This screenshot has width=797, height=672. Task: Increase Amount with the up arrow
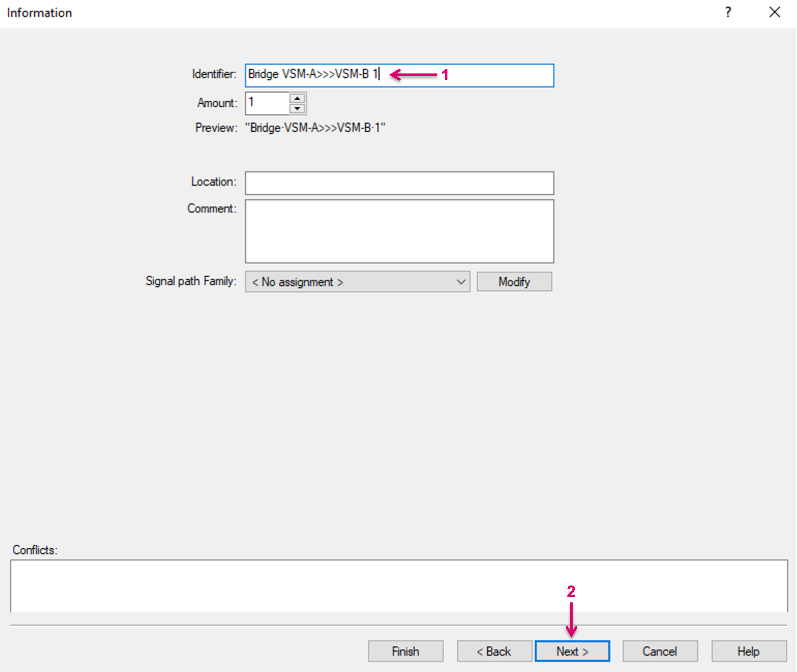point(297,98)
